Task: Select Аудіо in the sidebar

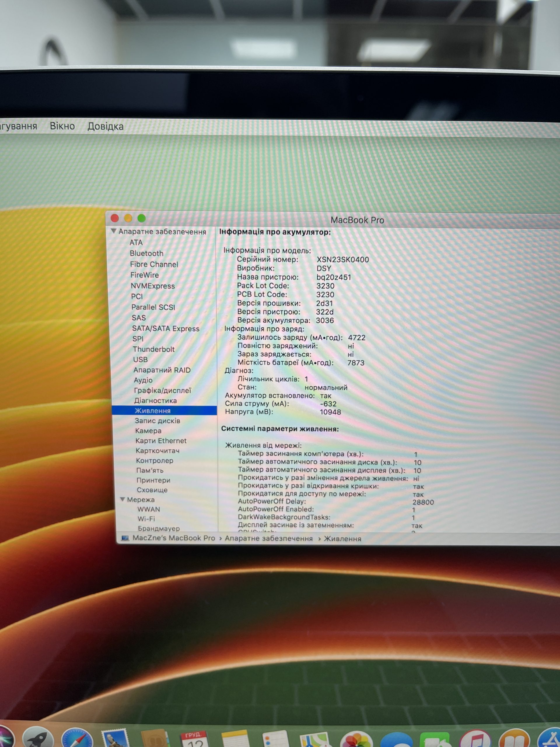Action: (143, 380)
